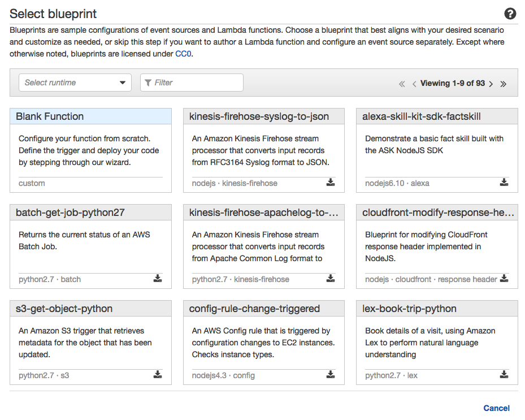This screenshot has height=420, width=525.
Task: Click 'Returns the current status' description
Action: [84, 240]
